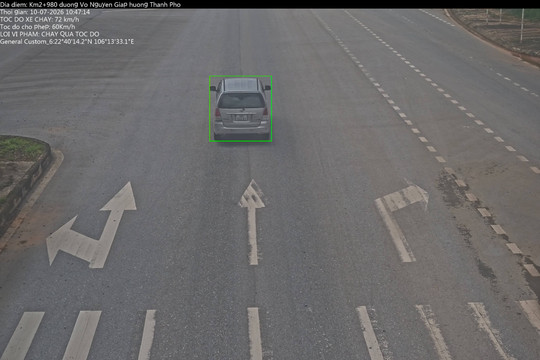Screen dimensions: 540x360
Task: Click the location text line starting 'Dia diem'
Action: 90,4
